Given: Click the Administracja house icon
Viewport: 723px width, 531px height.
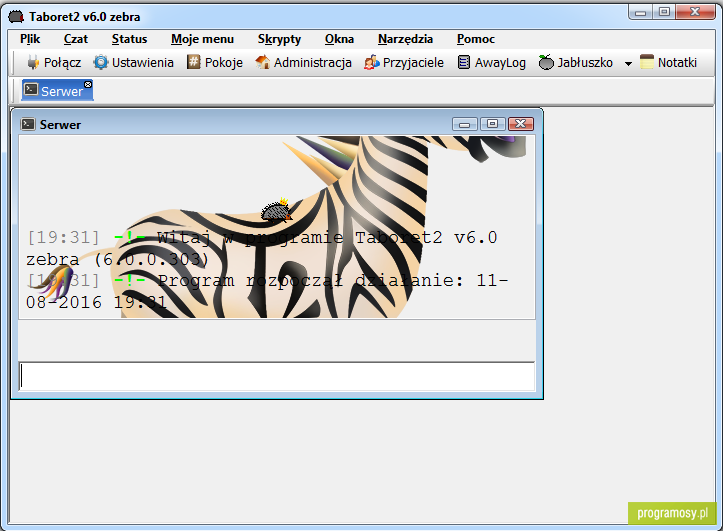Looking at the screenshot, I should click(x=262, y=62).
